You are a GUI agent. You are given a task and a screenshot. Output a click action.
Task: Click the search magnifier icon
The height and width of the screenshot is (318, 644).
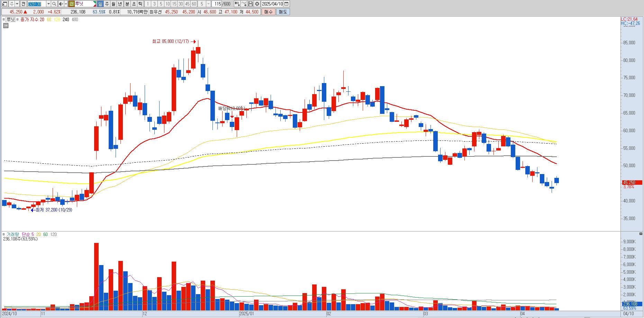click(x=54, y=4)
